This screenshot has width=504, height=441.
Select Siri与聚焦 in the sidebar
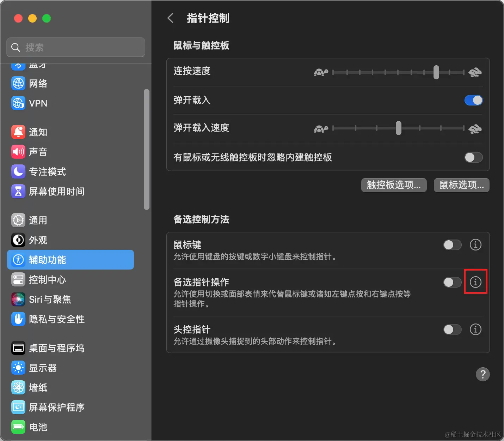pos(70,300)
